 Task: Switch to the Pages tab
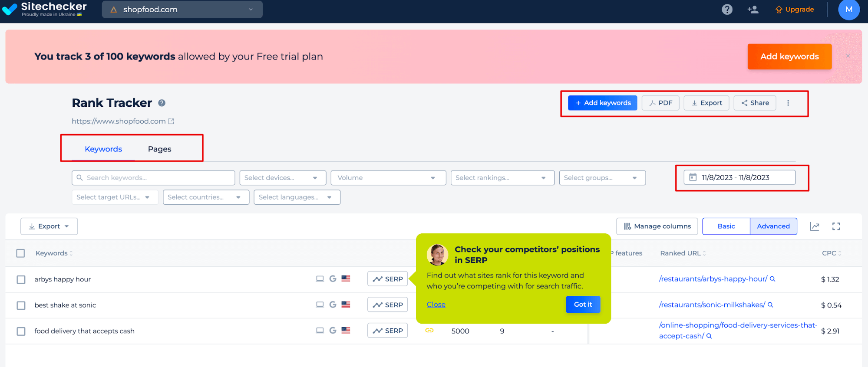(x=159, y=149)
